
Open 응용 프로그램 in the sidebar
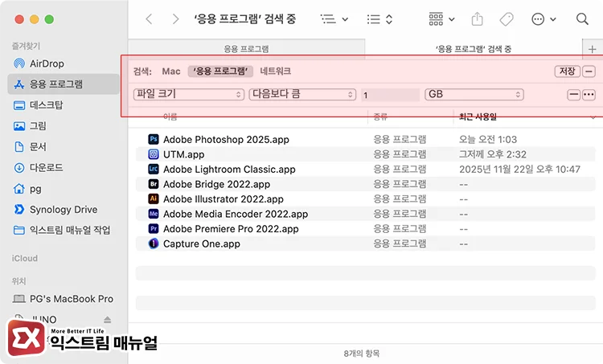(x=64, y=84)
